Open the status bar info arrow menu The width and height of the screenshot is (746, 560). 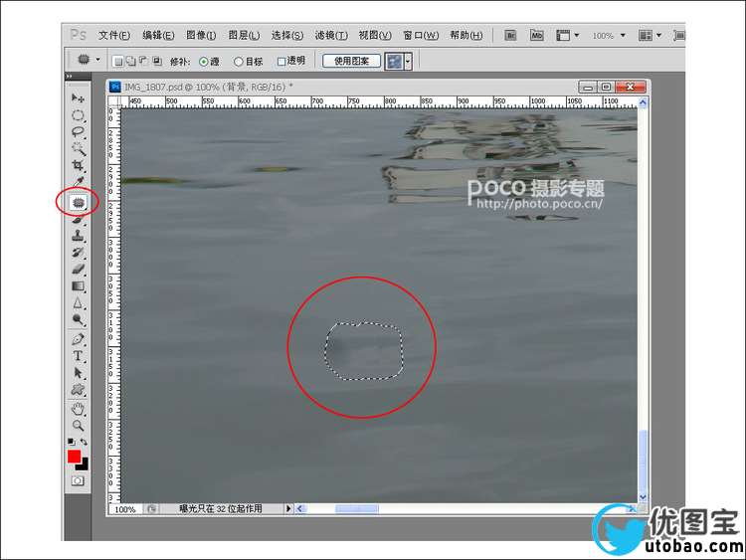tap(288, 508)
